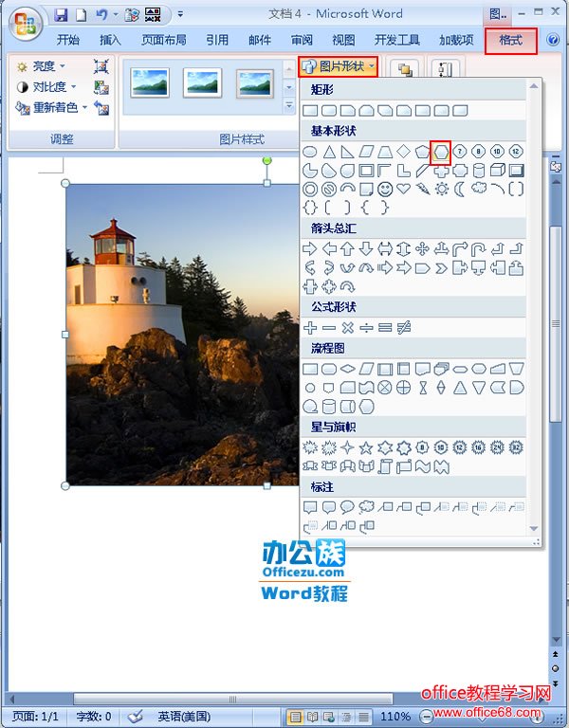Image resolution: width=569 pixels, height=728 pixels.
Task: Click the horizontal scrollbar thumb
Action: coord(233,699)
